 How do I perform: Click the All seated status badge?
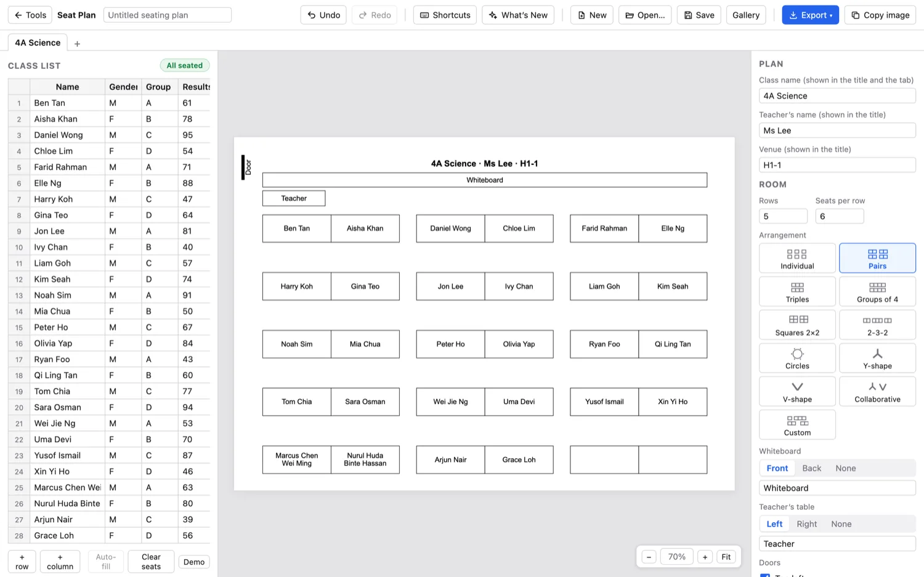185,65
